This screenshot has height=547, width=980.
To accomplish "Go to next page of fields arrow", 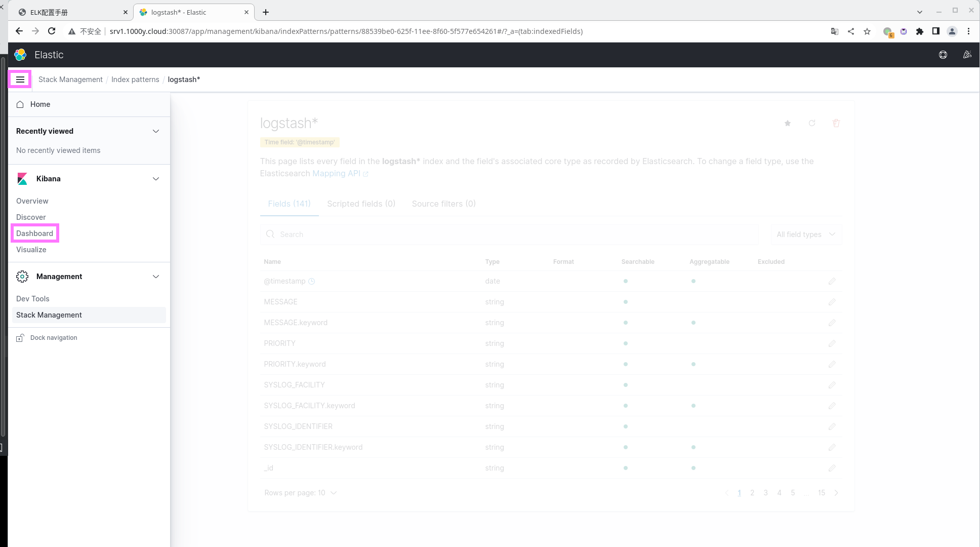I will click(x=836, y=493).
